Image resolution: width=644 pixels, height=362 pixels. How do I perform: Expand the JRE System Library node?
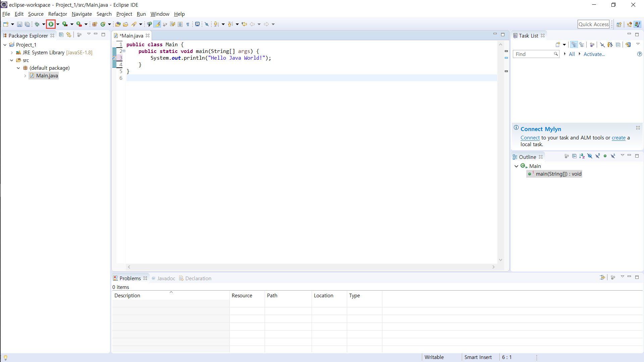(x=12, y=53)
